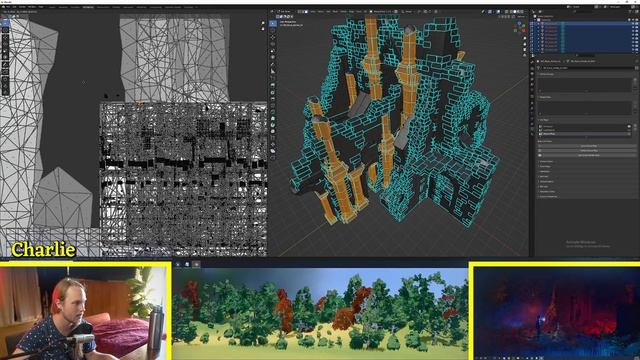Click the zoom gizmo icon in 3D viewport
The width and height of the screenshot is (640, 360).
(x=524, y=38)
